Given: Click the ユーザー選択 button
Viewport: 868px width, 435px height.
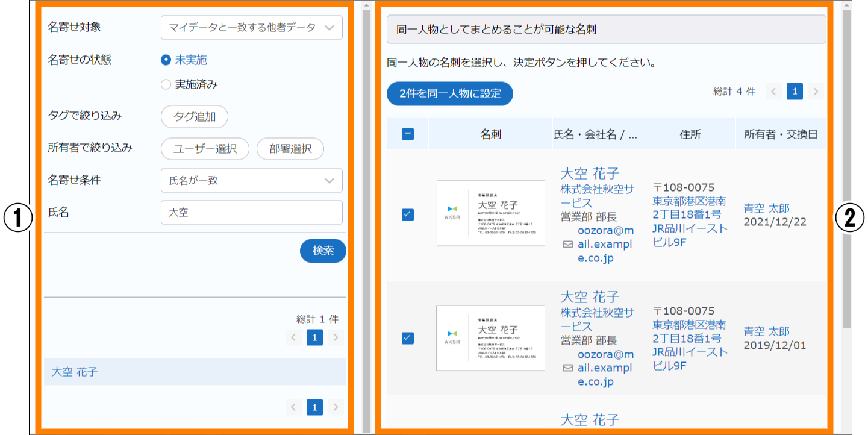Looking at the screenshot, I should (205, 149).
